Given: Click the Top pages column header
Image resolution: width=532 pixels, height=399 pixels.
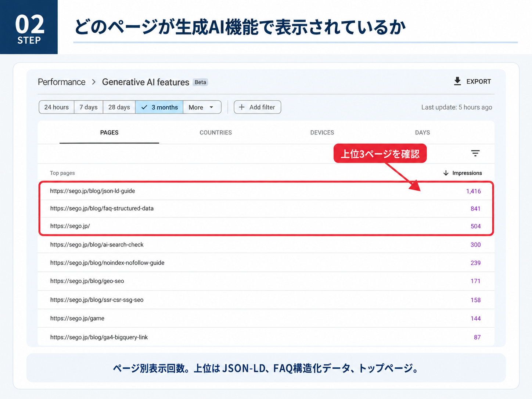Looking at the screenshot, I should tap(62, 173).
